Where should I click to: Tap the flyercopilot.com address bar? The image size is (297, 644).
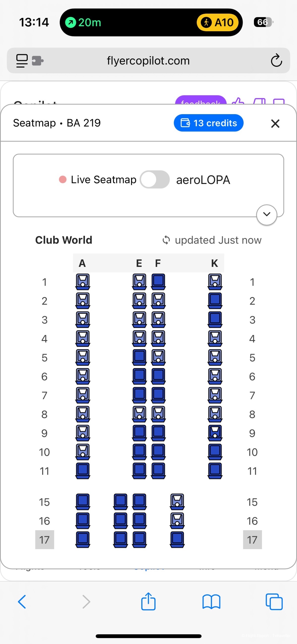pyautogui.click(x=148, y=60)
